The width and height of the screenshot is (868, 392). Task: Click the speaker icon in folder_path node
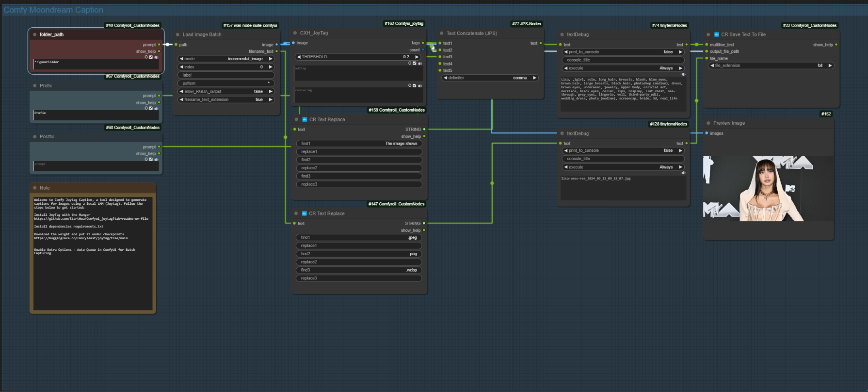click(156, 57)
